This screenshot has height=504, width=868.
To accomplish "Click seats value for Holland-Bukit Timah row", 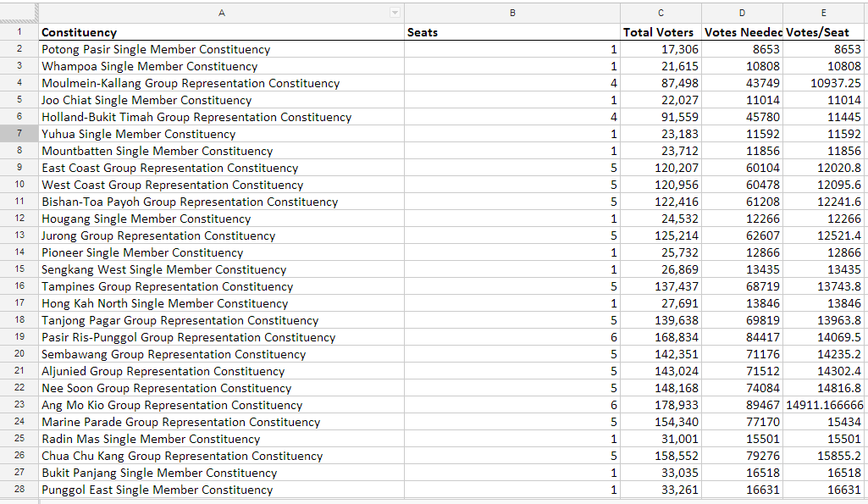I will coord(512,117).
